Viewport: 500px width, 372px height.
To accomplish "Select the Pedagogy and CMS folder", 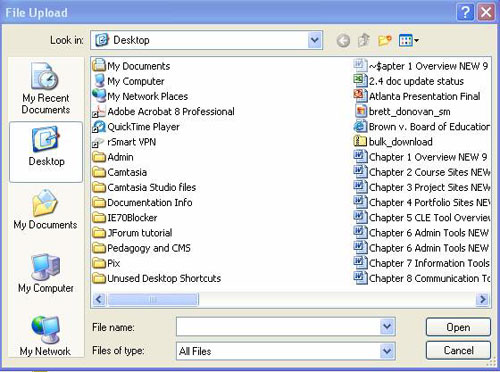I will click(x=141, y=248).
